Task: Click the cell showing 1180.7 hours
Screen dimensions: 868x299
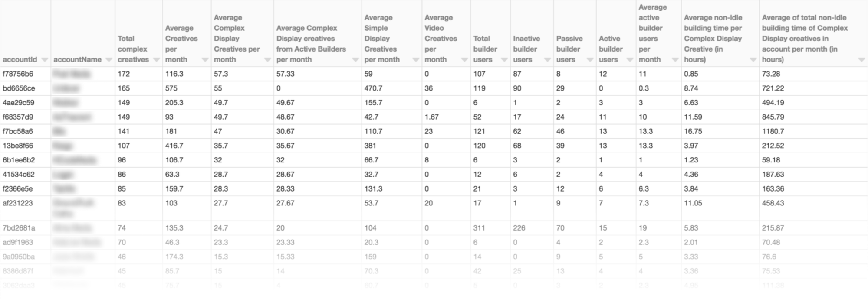Action: pyautogui.click(x=773, y=131)
